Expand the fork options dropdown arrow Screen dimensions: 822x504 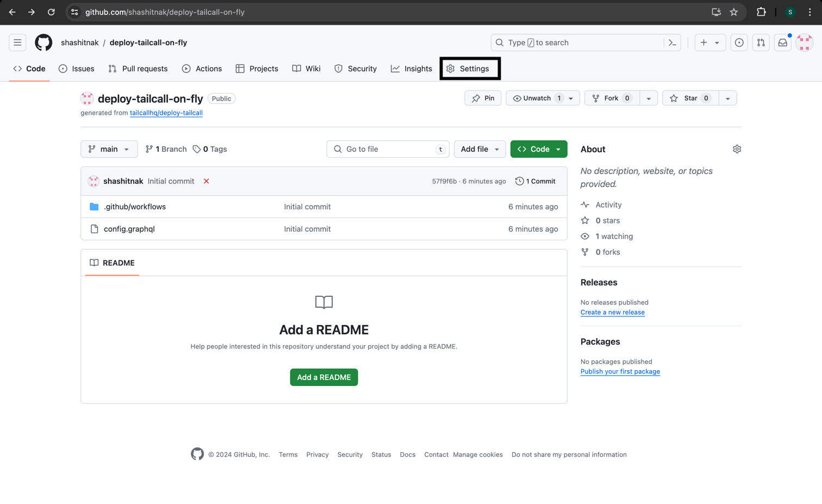tap(649, 98)
